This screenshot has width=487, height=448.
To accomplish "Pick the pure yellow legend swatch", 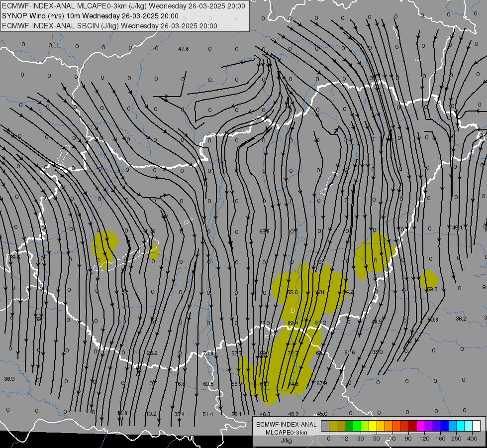I will click(373, 426).
